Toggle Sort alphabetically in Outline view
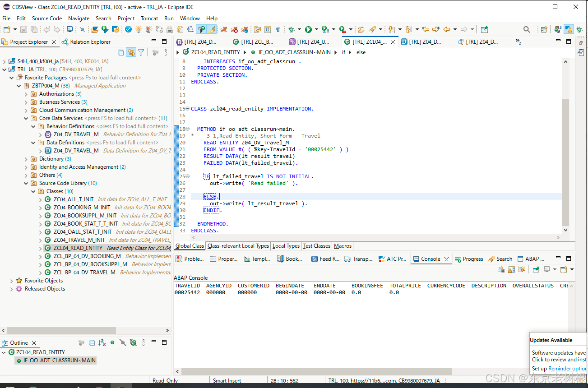 click(102, 343)
